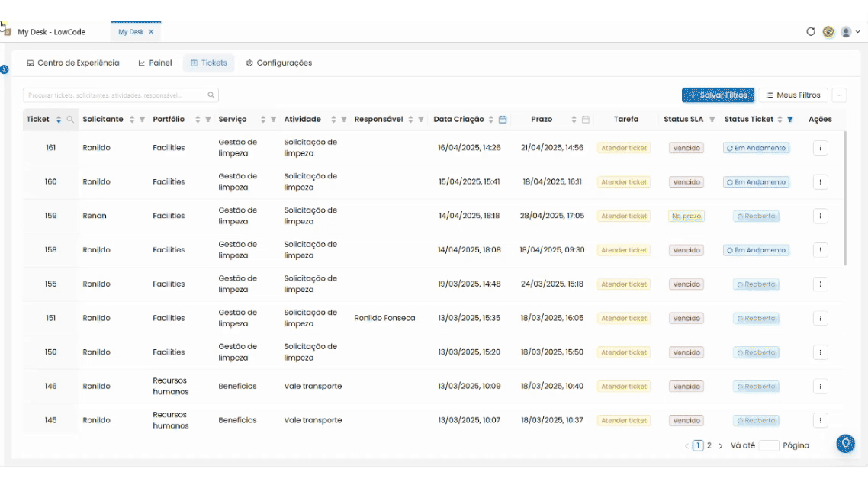Go to the next page arrow
The height and width of the screenshot is (488, 868).
[720, 445]
